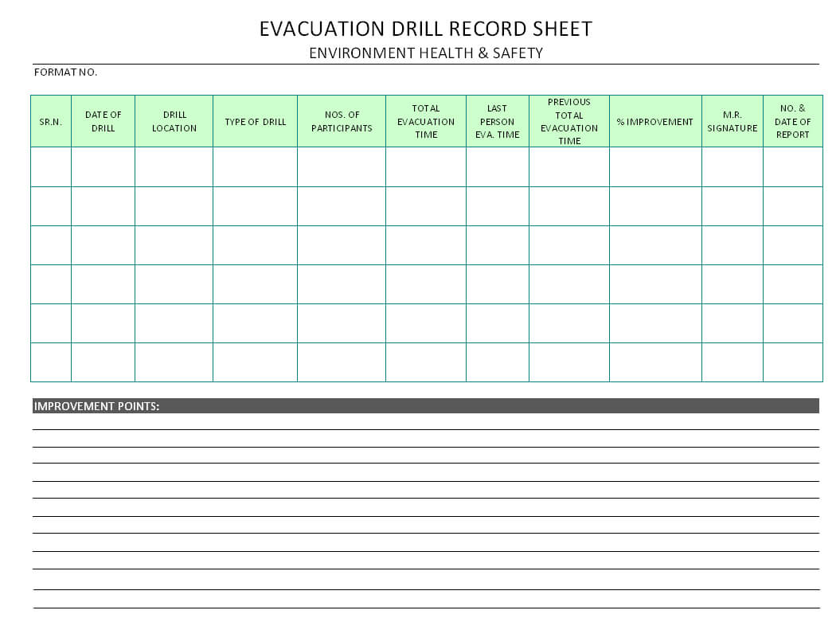Click the Improvement Points section bar

pyautogui.click(x=425, y=406)
